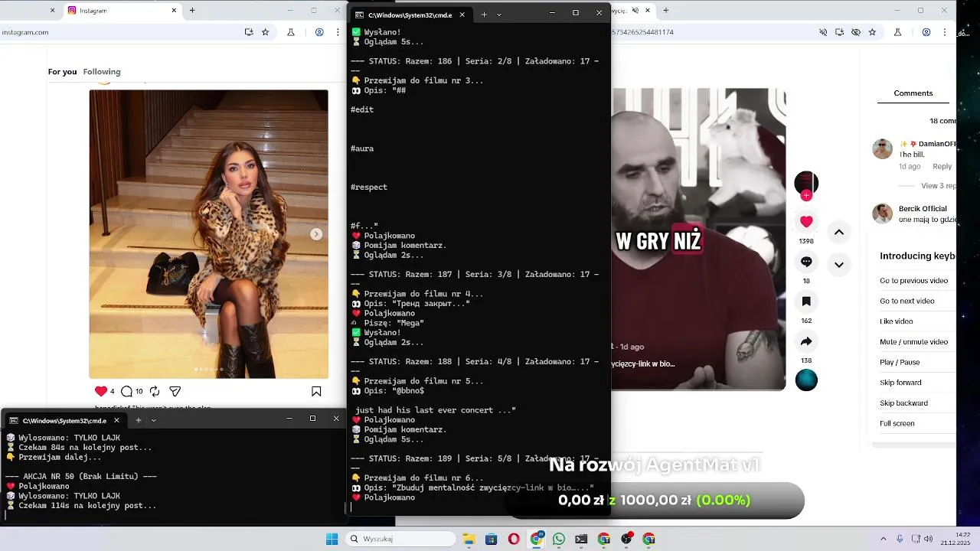Like the TikTok video with the heart icon

(x=806, y=222)
